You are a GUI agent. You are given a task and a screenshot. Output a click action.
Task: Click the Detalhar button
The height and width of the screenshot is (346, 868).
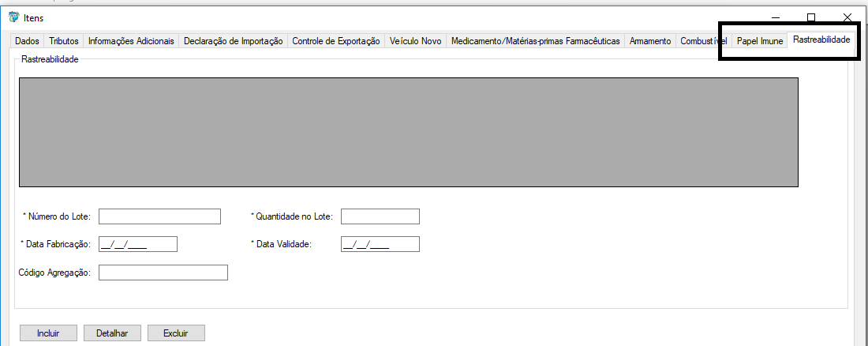click(112, 333)
